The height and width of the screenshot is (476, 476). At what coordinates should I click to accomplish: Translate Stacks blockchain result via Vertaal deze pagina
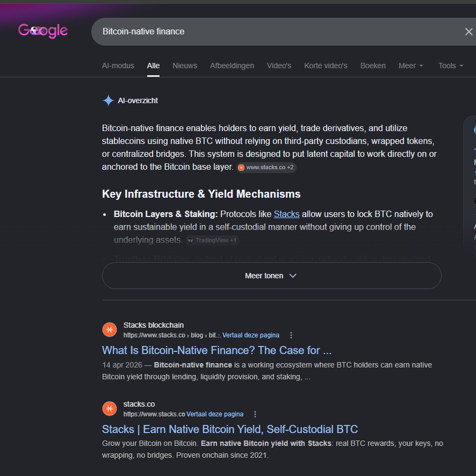pos(251,335)
